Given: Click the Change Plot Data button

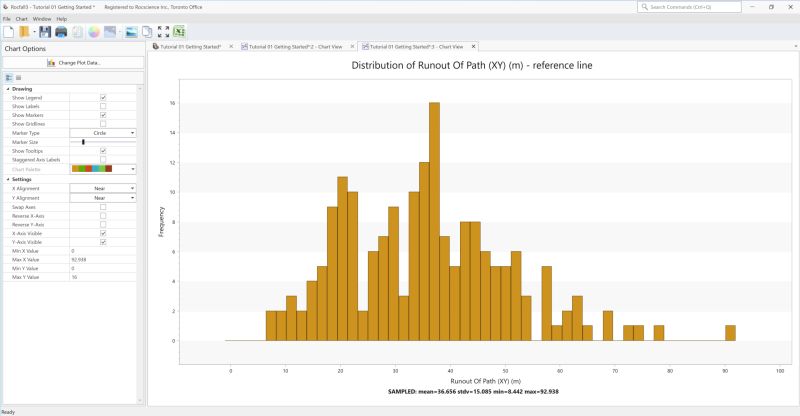Looking at the screenshot, I should pyautogui.click(x=73, y=63).
